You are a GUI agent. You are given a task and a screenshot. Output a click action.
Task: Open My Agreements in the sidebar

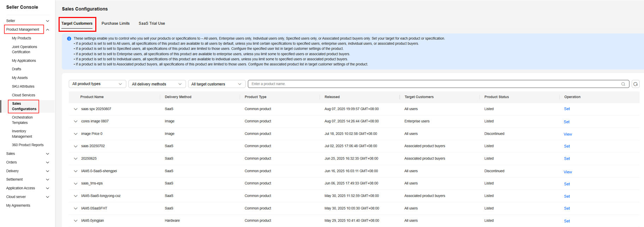[18, 205]
